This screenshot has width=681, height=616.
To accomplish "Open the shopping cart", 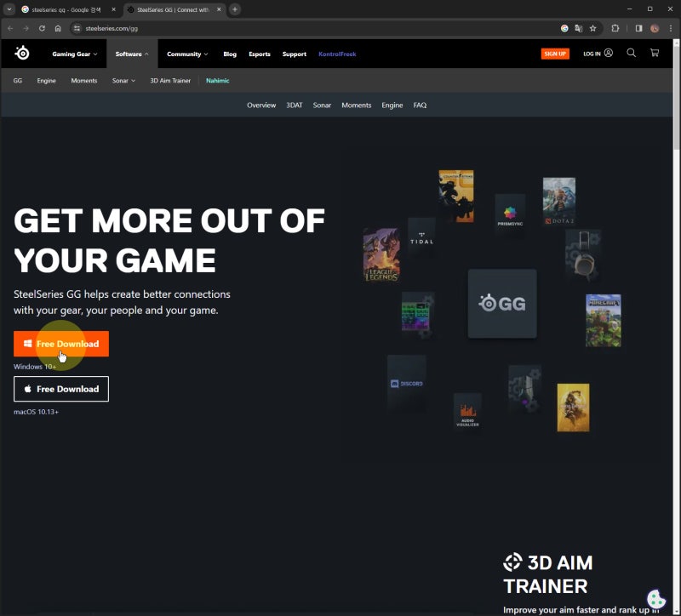I will (x=654, y=53).
